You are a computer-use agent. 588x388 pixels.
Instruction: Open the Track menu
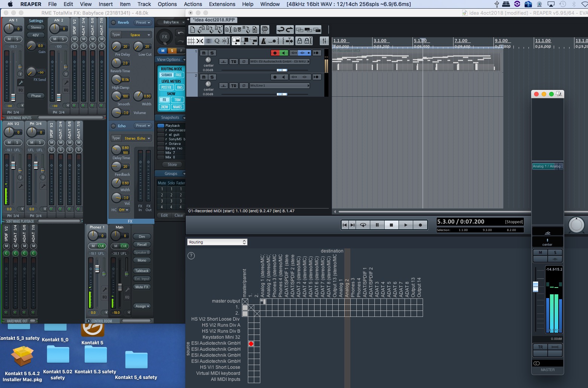[144, 4]
